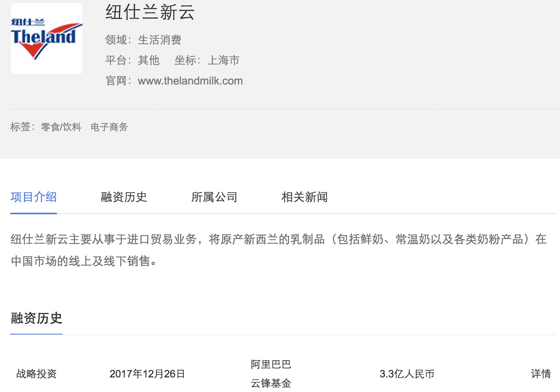Click the 战略投资 round label

36,374
